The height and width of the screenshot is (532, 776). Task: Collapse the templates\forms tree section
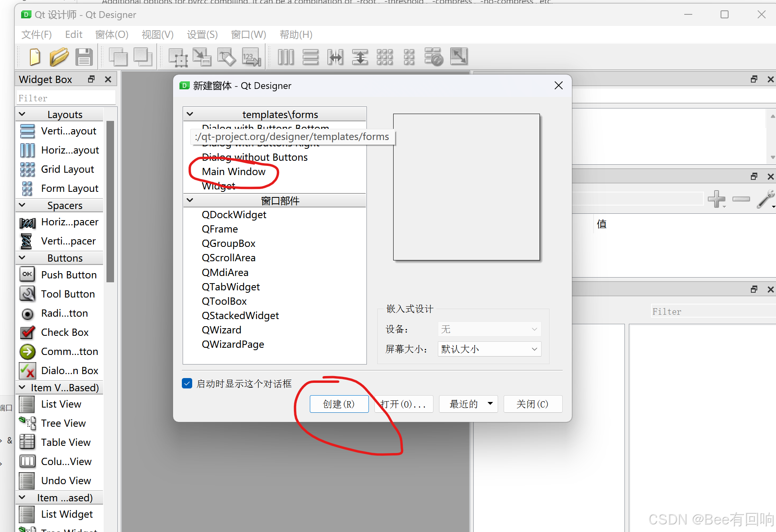pyautogui.click(x=190, y=114)
